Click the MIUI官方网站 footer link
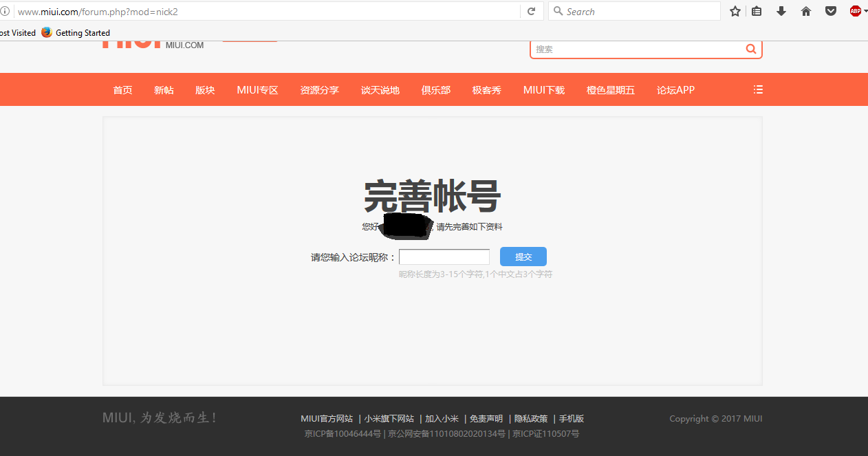Viewport: 868px width, 456px height. click(327, 419)
